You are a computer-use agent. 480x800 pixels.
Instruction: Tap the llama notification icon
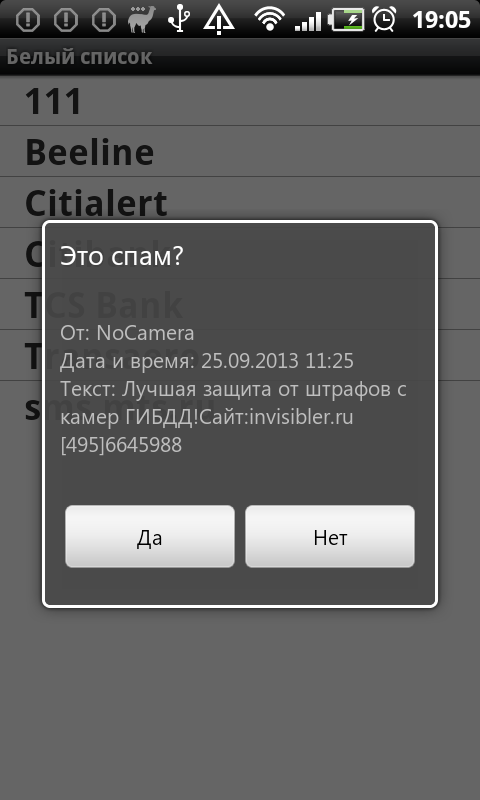pos(142,19)
